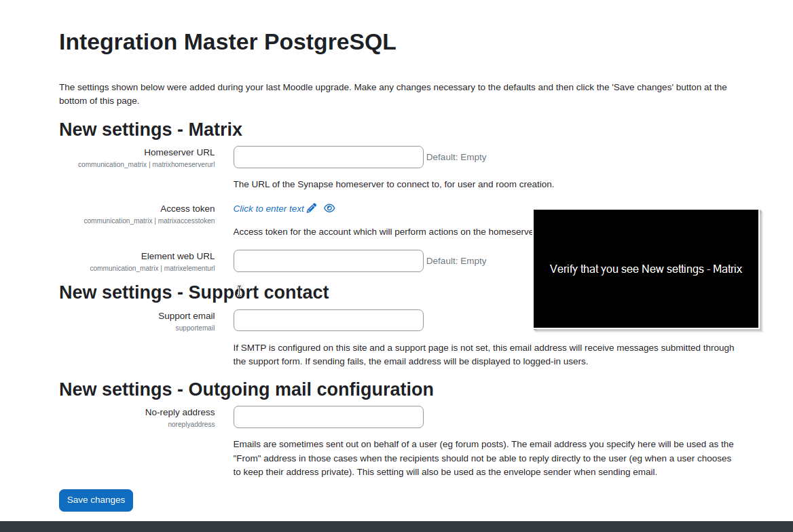Click the 'Verify that you see New settings - Matrix' overlay

(646, 269)
